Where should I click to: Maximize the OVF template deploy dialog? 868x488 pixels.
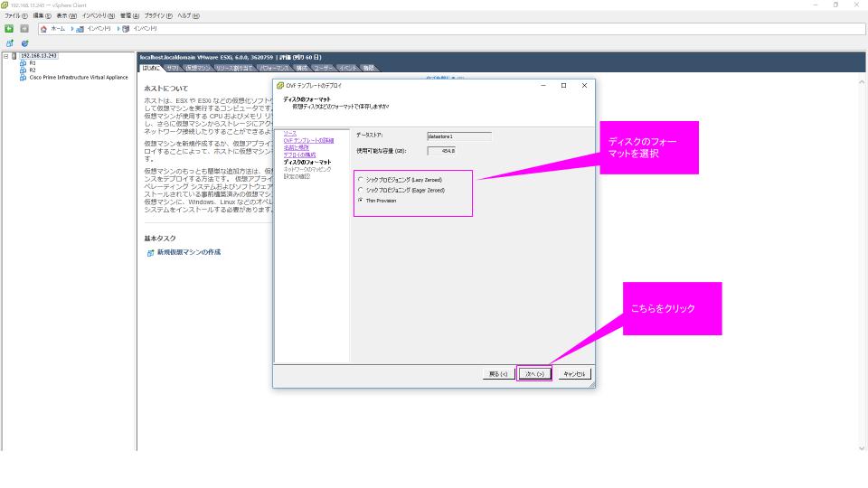pyautogui.click(x=563, y=86)
